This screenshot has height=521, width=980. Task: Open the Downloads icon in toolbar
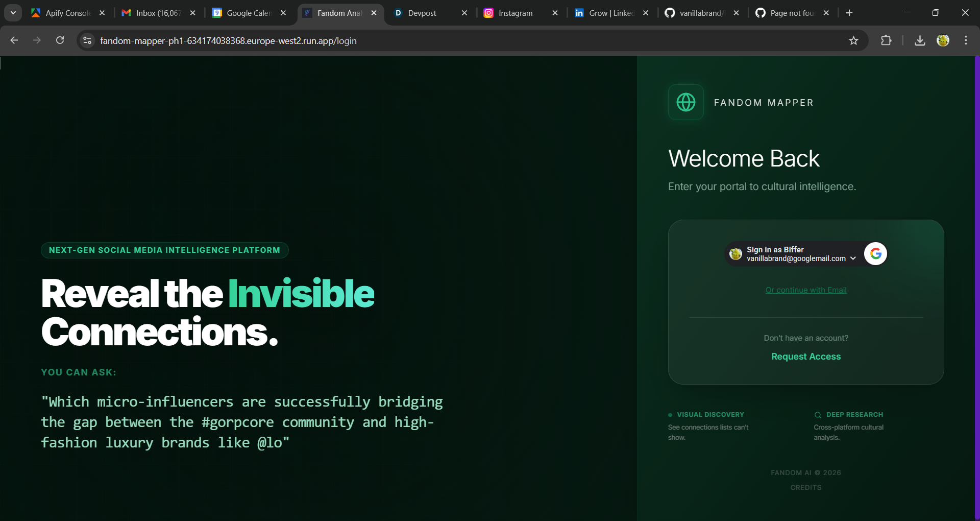920,40
